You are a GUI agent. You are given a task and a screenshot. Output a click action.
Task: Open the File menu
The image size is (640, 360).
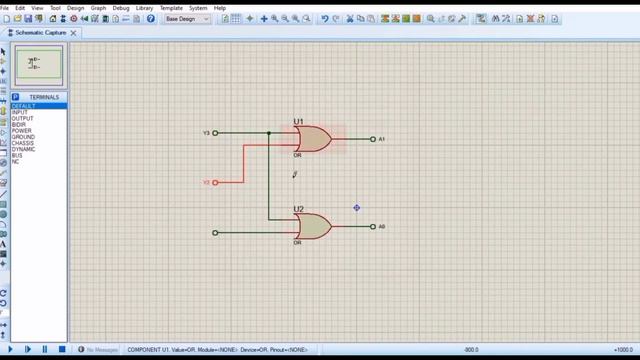pyautogui.click(x=4, y=8)
